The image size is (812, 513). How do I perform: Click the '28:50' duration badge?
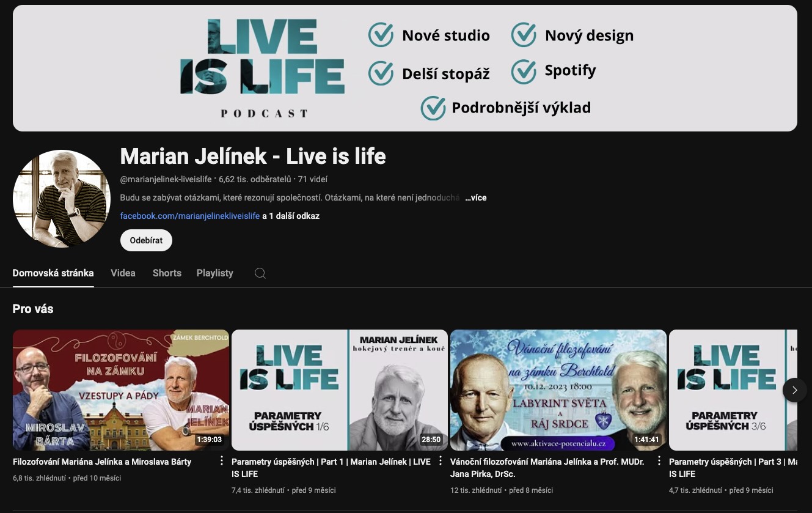coord(431,440)
